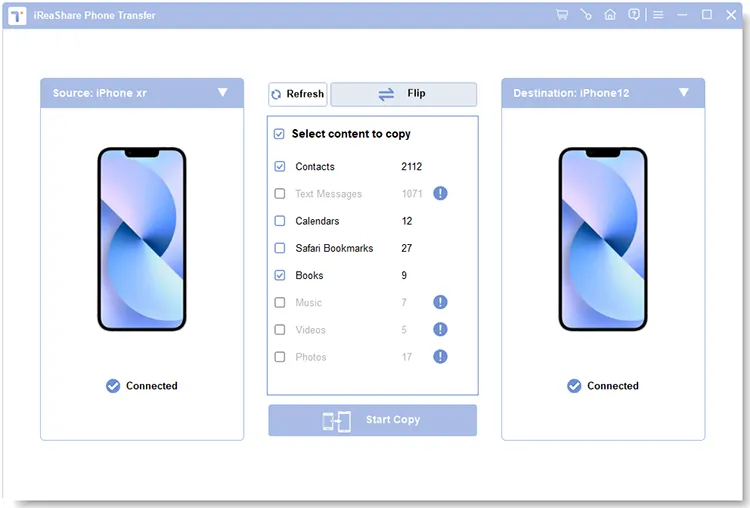Click the Text Messages warning info icon
Screen dimensions: 750x508
[440, 193]
